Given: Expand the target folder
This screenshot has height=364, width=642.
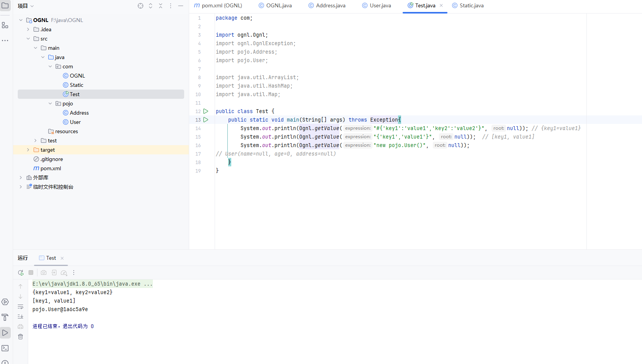Looking at the screenshot, I should 28,150.
